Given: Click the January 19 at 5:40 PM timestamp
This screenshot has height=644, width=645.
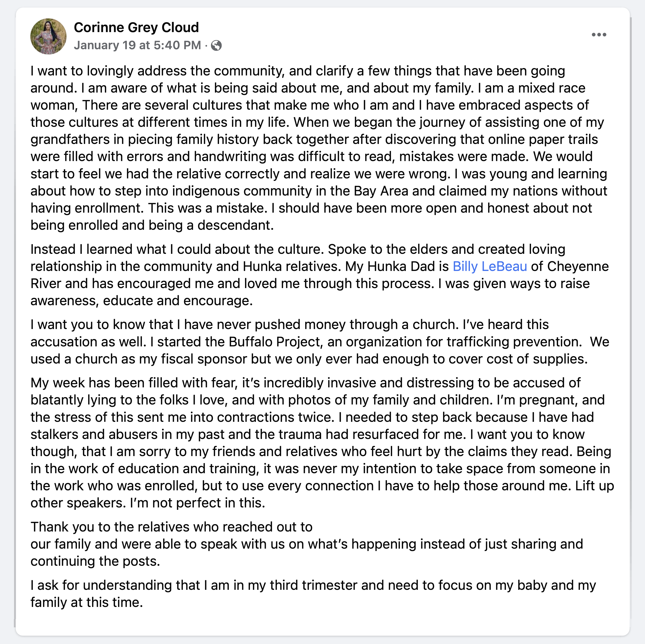Looking at the screenshot, I should coord(137,45).
